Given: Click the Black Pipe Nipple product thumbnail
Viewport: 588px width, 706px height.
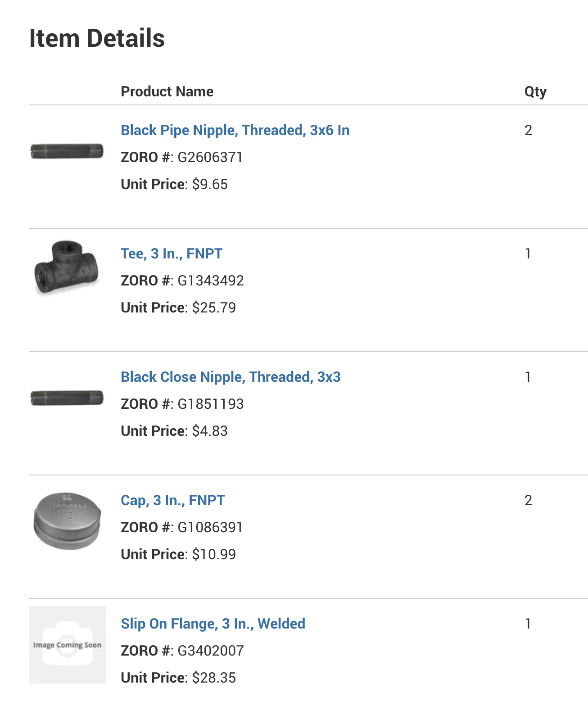Looking at the screenshot, I should [x=67, y=151].
